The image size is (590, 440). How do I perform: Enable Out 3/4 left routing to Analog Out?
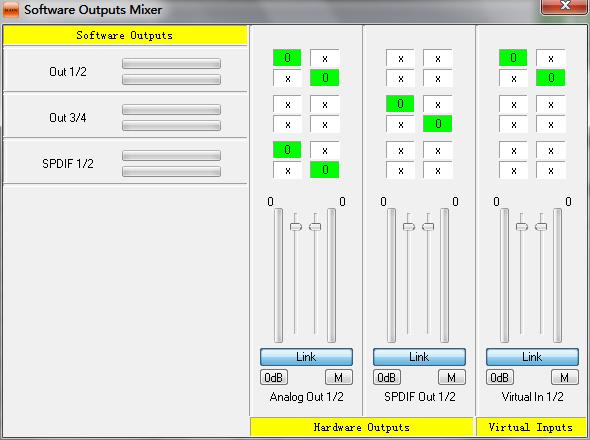(287, 104)
